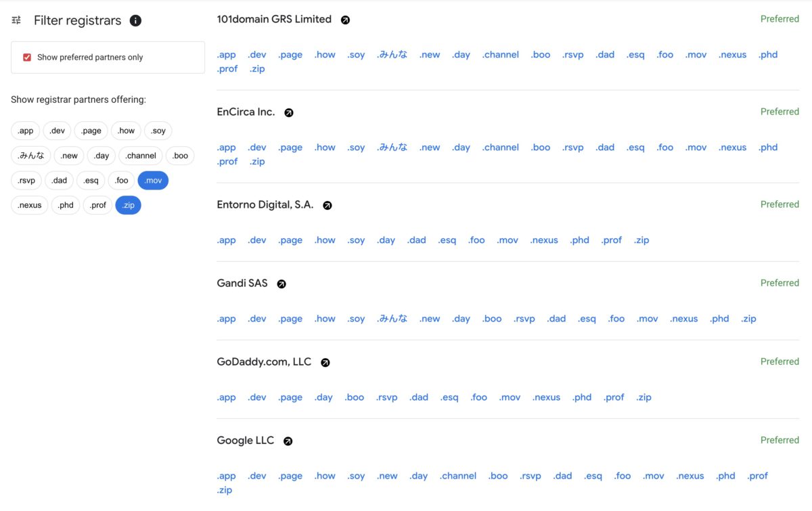
Task: Click .mov link under Entorno Digital
Action: (507, 240)
